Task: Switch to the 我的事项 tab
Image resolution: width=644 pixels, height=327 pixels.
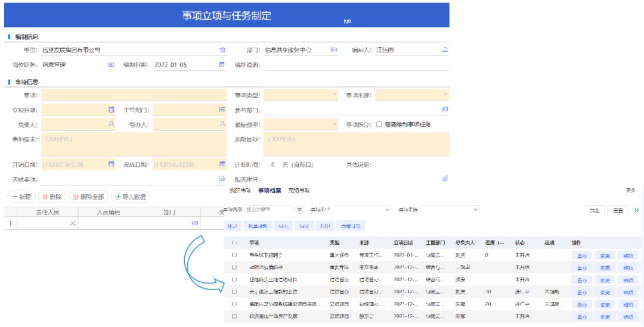Action: pos(240,191)
